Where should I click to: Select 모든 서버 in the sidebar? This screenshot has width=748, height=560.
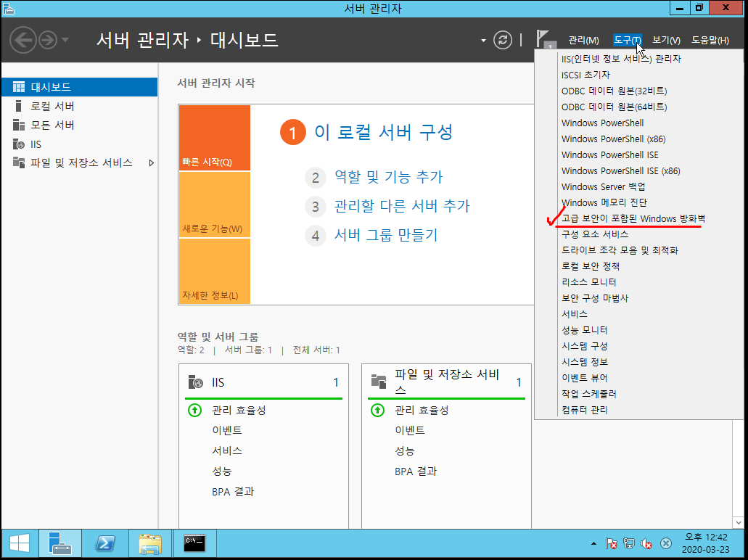pos(79,125)
